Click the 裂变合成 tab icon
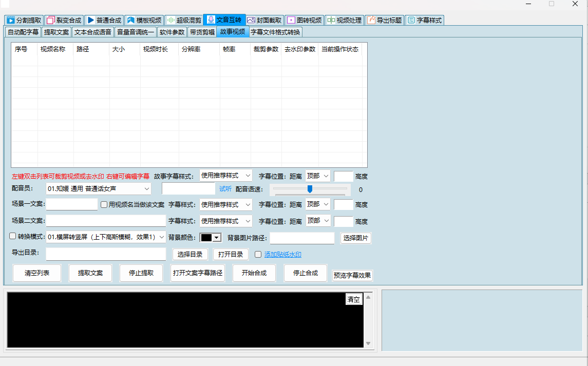 click(x=50, y=21)
